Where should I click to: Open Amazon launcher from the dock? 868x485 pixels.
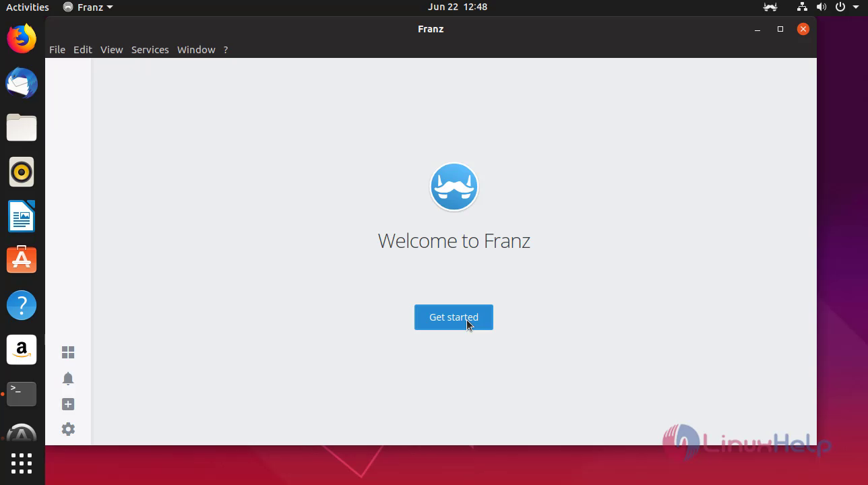[22, 350]
